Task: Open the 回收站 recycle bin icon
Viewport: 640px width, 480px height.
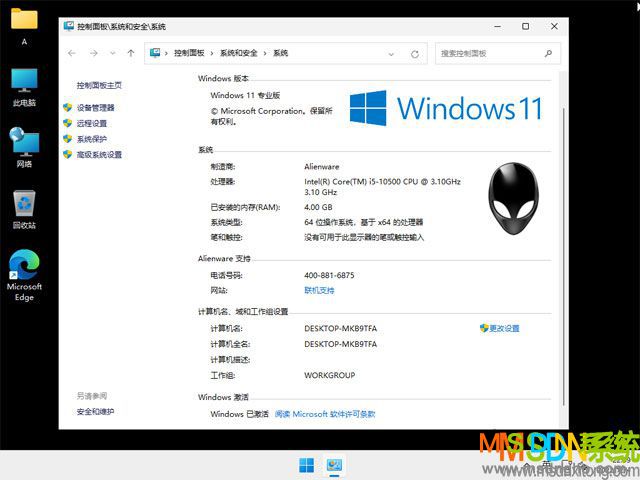Action: 24,209
